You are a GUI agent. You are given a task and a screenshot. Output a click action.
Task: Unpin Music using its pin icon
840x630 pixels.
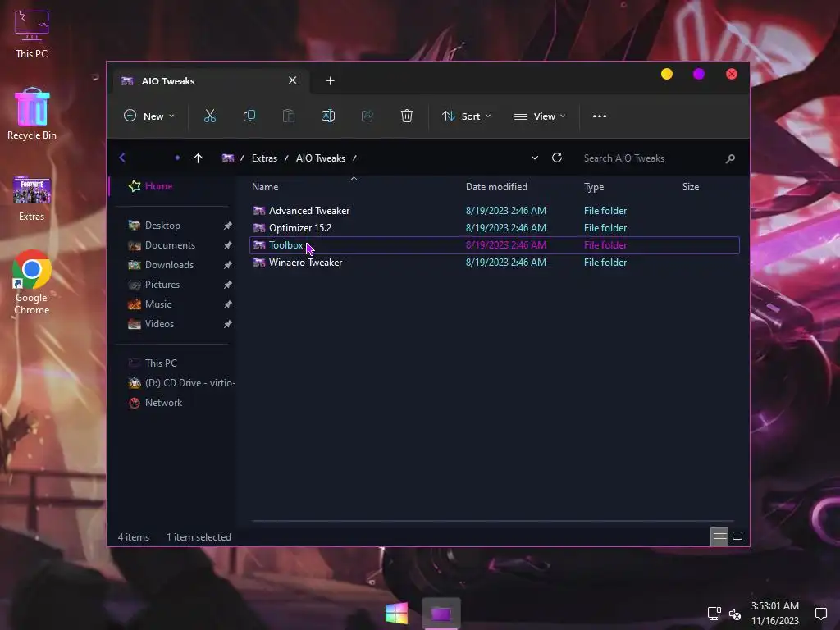(228, 304)
